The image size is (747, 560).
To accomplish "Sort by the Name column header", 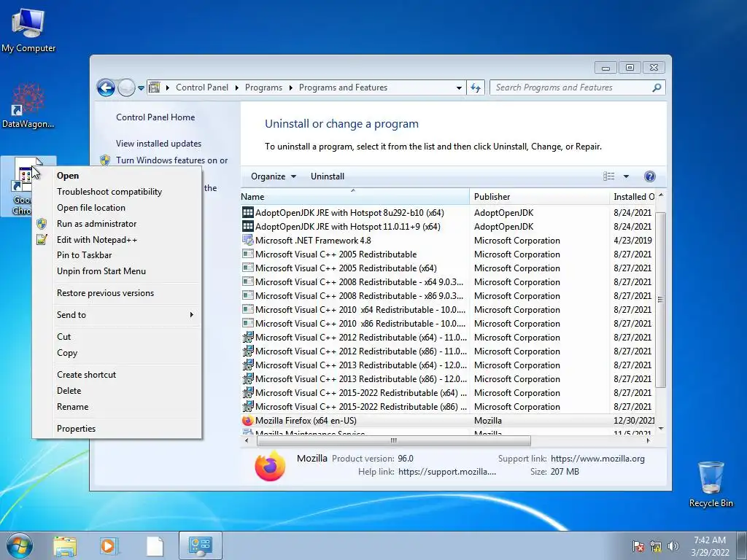I will pos(355,197).
